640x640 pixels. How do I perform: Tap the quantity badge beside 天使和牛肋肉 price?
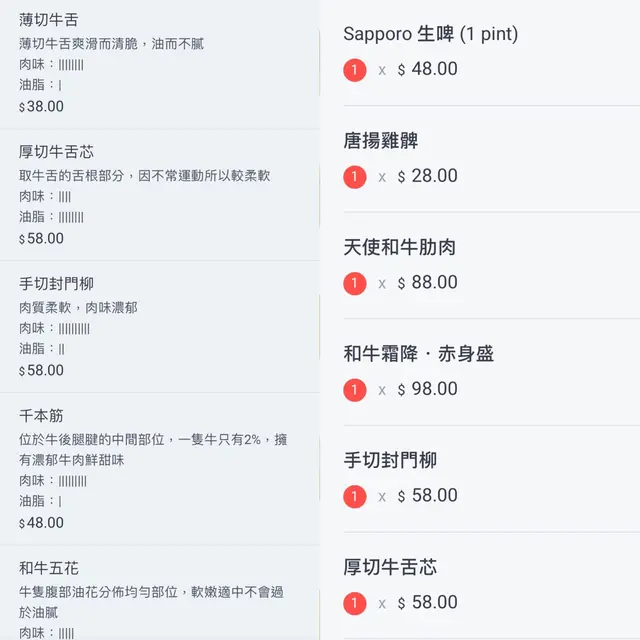coord(354,283)
